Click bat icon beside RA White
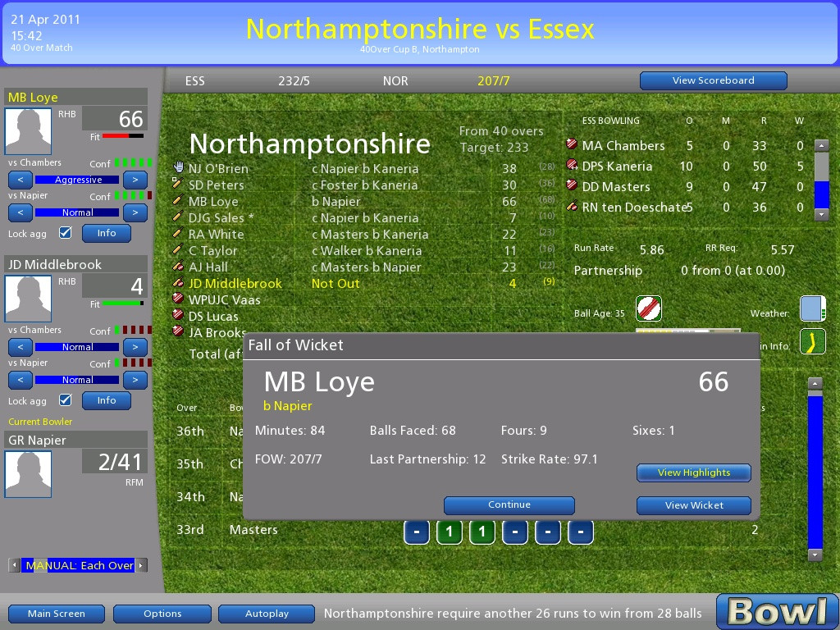 click(178, 233)
